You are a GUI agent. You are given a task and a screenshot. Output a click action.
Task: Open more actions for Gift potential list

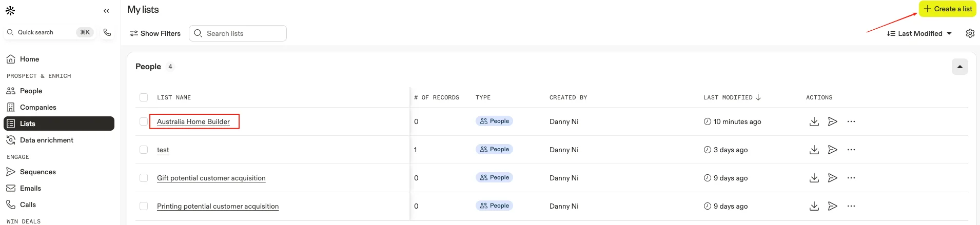click(851, 178)
